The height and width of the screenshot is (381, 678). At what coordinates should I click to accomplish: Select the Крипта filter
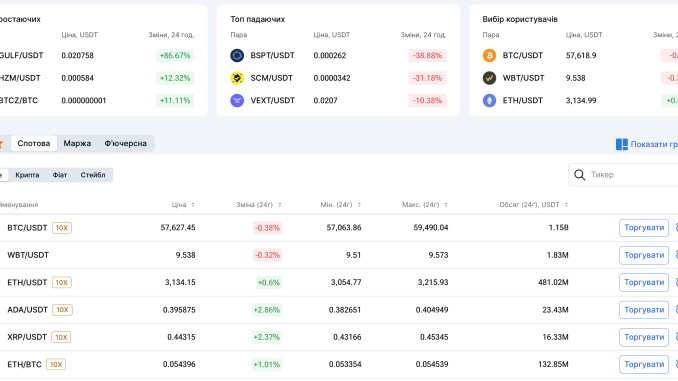pos(27,175)
